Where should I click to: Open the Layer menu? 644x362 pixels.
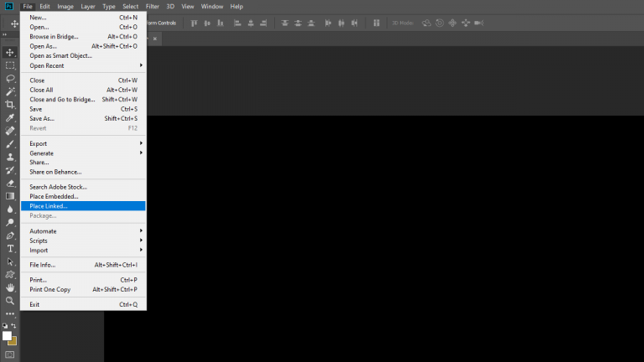(88, 7)
